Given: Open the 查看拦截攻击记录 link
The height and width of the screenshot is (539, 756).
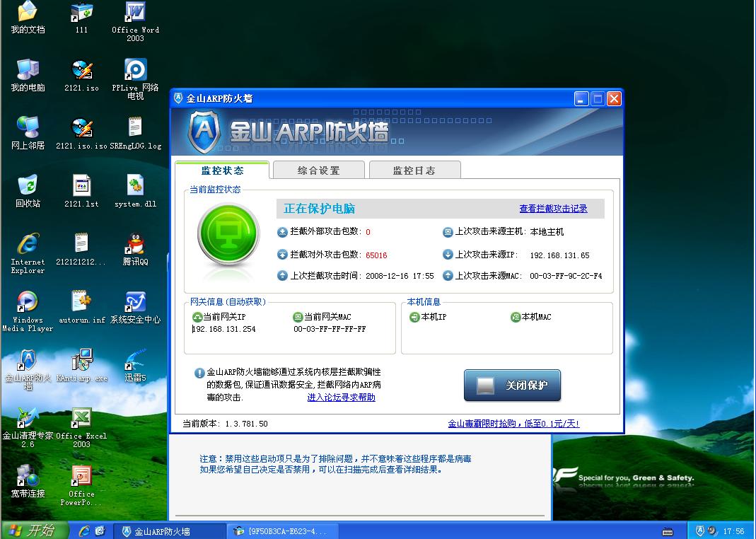Looking at the screenshot, I should [x=553, y=208].
